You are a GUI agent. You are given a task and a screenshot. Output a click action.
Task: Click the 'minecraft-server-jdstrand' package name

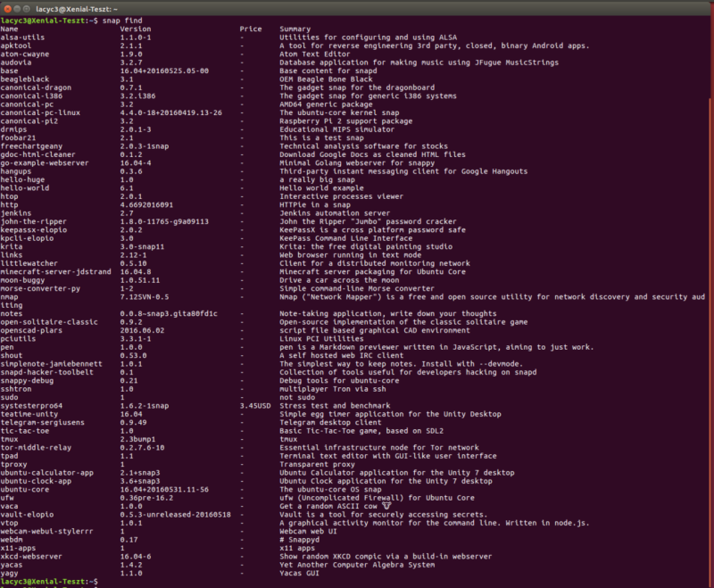[x=55, y=272]
